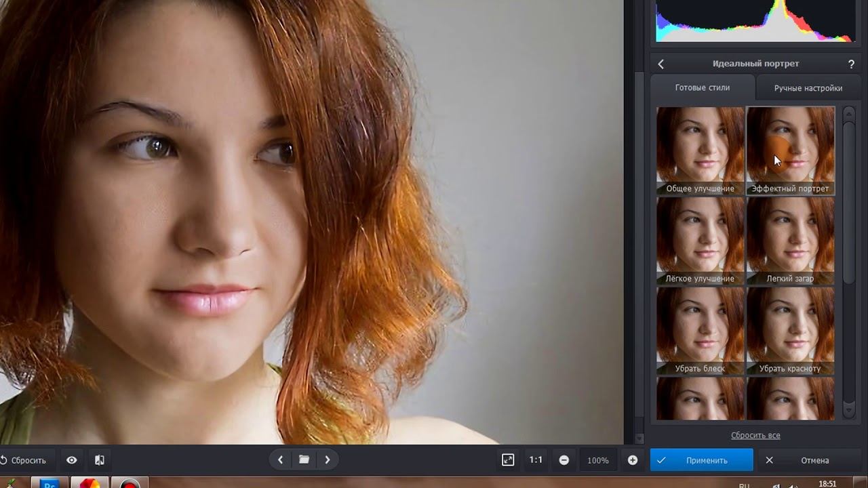868x488 pixels.
Task: Set zoom to 1:1 scale
Action: click(536, 460)
